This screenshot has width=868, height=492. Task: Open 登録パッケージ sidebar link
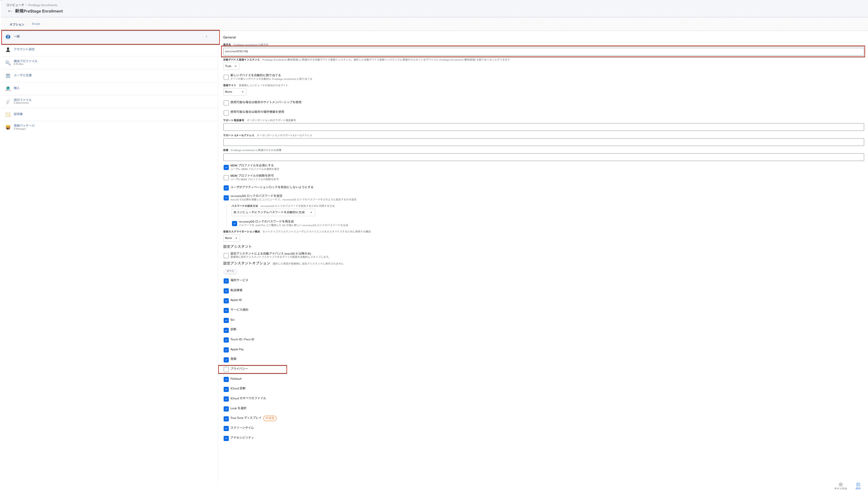(24, 126)
